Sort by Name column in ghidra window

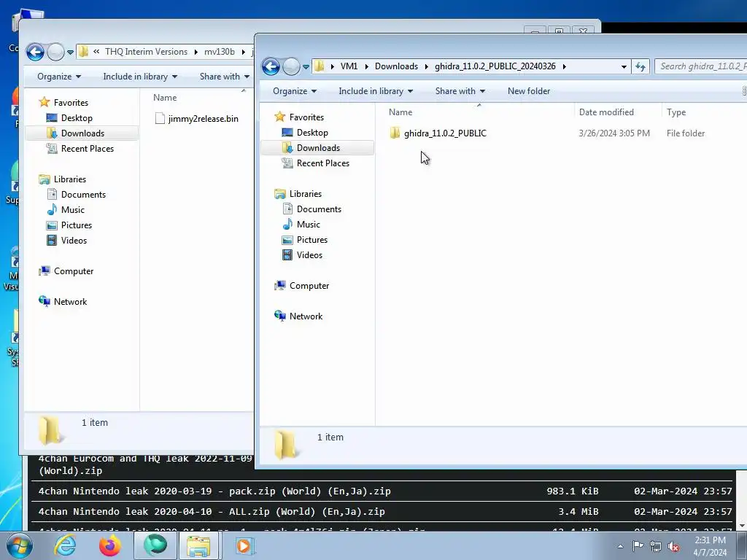(x=400, y=112)
